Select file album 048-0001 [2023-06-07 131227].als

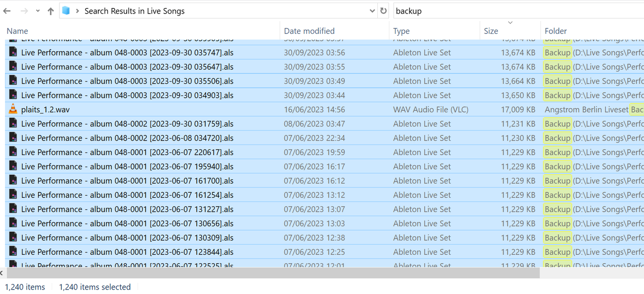[x=127, y=209]
